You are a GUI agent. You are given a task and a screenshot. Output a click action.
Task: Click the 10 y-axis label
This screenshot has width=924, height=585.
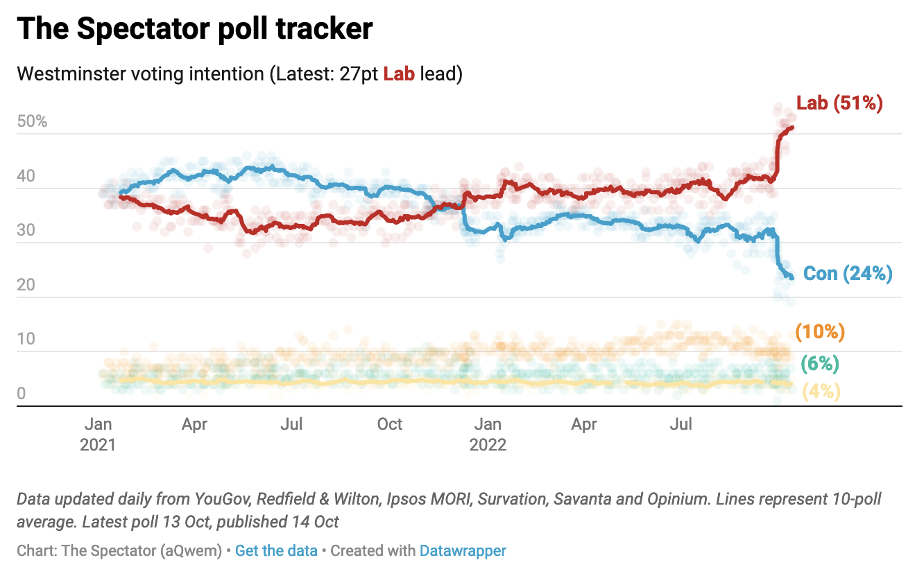[26, 340]
